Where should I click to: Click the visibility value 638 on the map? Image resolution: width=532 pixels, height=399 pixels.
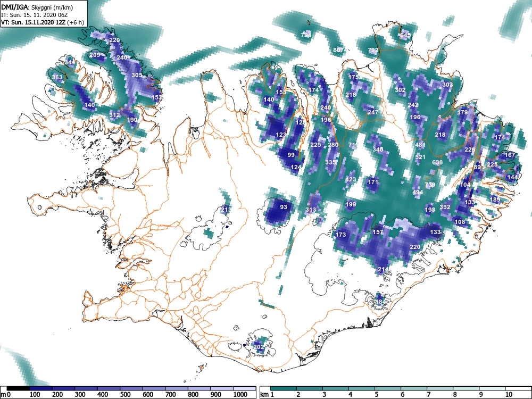(437, 162)
